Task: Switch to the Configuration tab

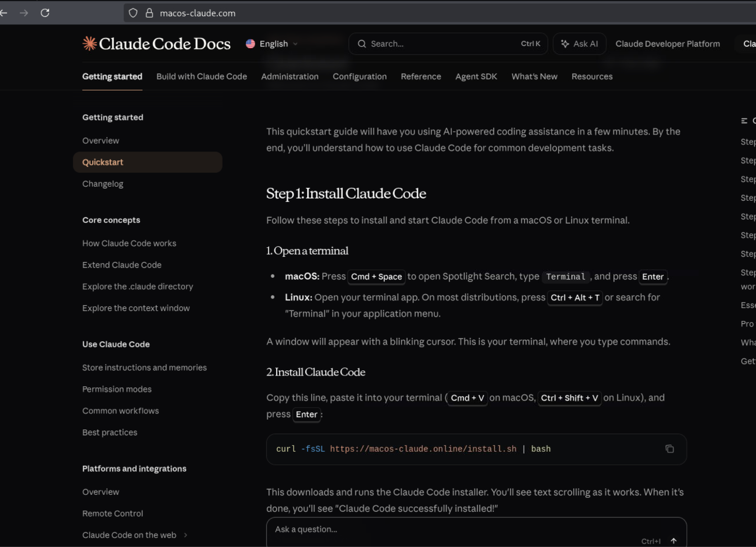Action: [x=360, y=76]
